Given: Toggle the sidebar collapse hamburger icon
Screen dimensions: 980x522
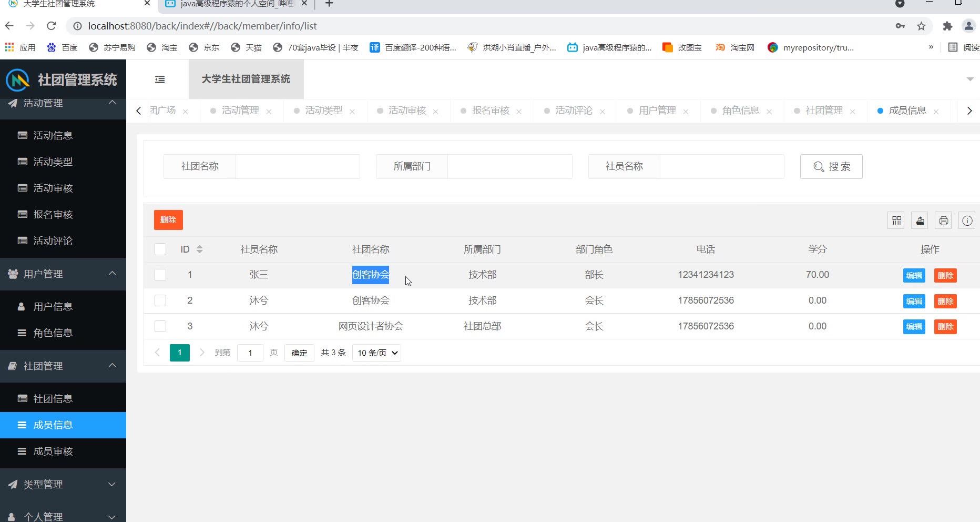Looking at the screenshot, I should 160,79.
